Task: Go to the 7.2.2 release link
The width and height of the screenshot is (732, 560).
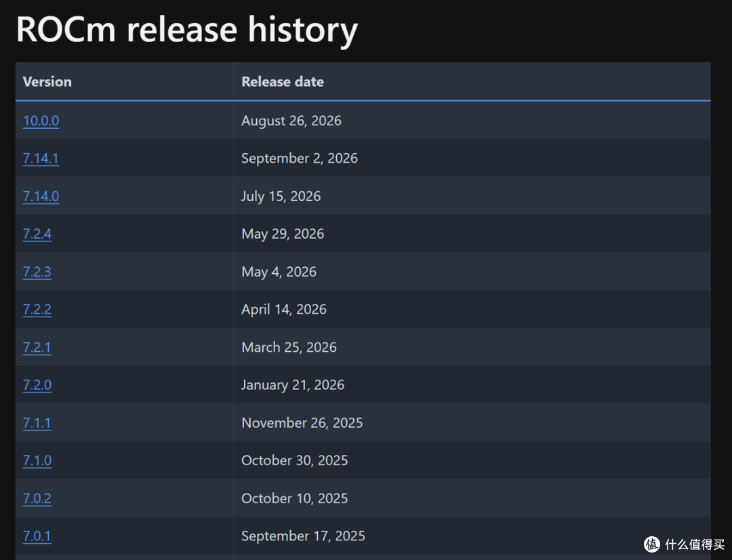Action: pyautogui.click(x=37, y=309)
